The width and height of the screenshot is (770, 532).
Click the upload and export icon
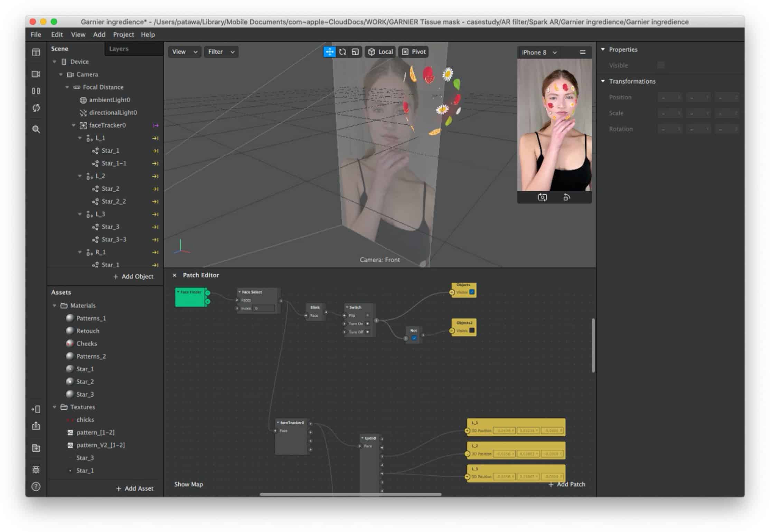coord(36,426)
